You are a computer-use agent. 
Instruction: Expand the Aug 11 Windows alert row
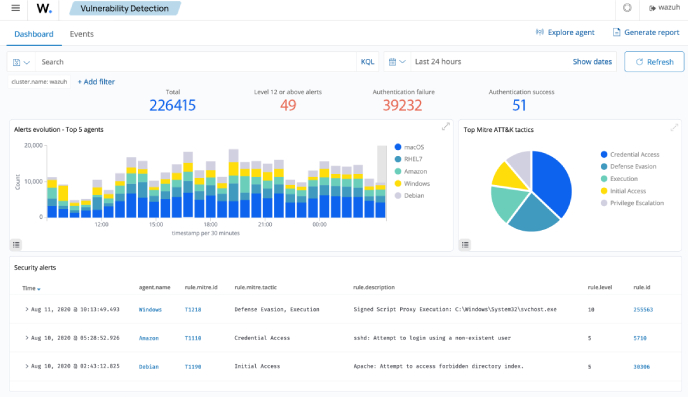(x=27, y=309)
